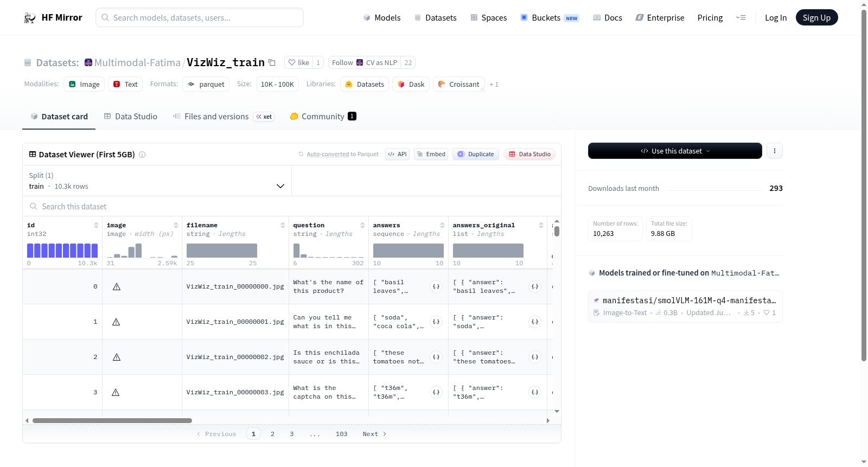The height and width of the screenshot is (467, 868).
Task: Sort by the question column
Action: 362,226
